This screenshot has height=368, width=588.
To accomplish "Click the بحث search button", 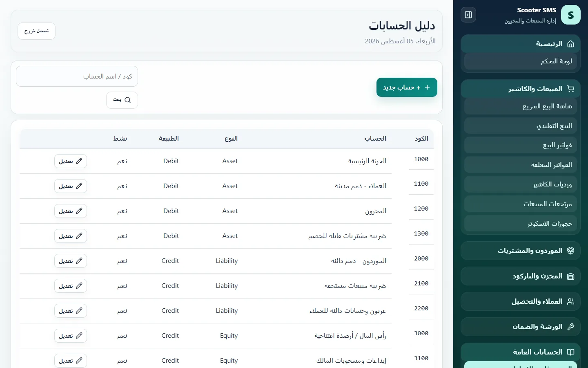I will point(122,100).
